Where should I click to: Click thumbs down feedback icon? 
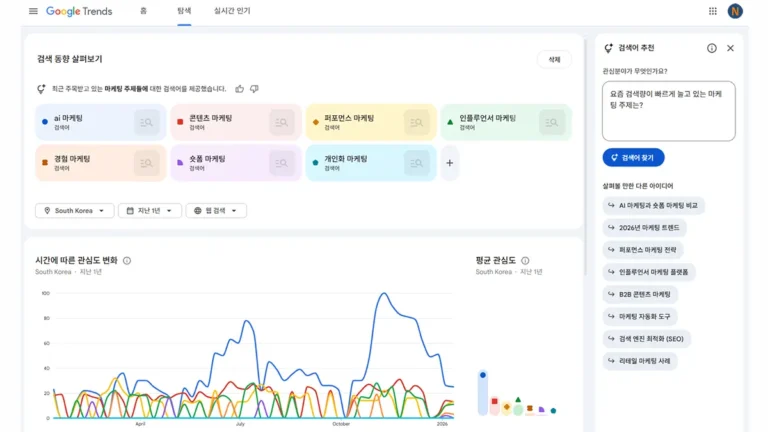pyautogui.click(x=254, y=89)
